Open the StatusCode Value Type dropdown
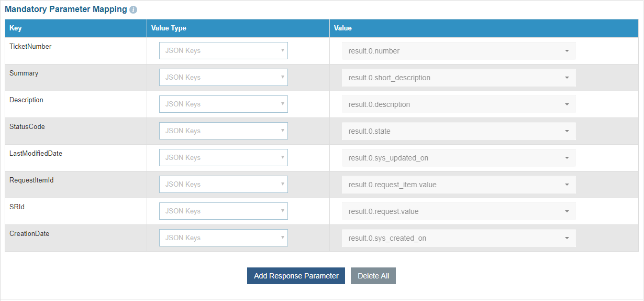 tap(224, 131)
